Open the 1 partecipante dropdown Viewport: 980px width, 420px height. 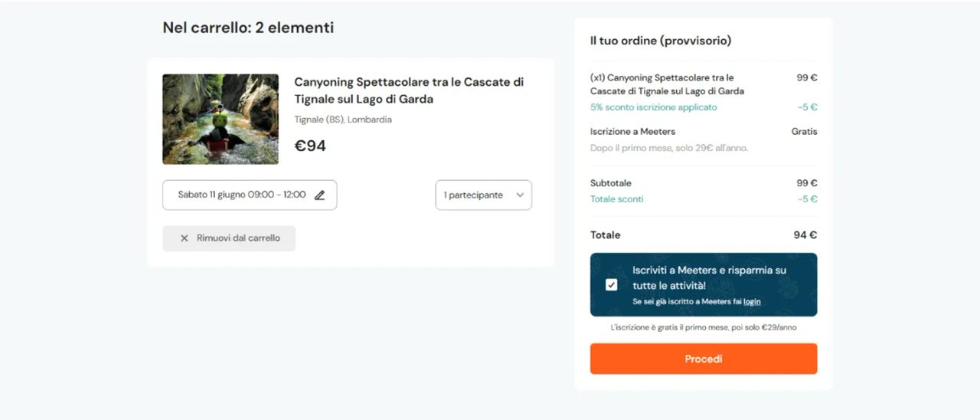click(x=483, y=195)
